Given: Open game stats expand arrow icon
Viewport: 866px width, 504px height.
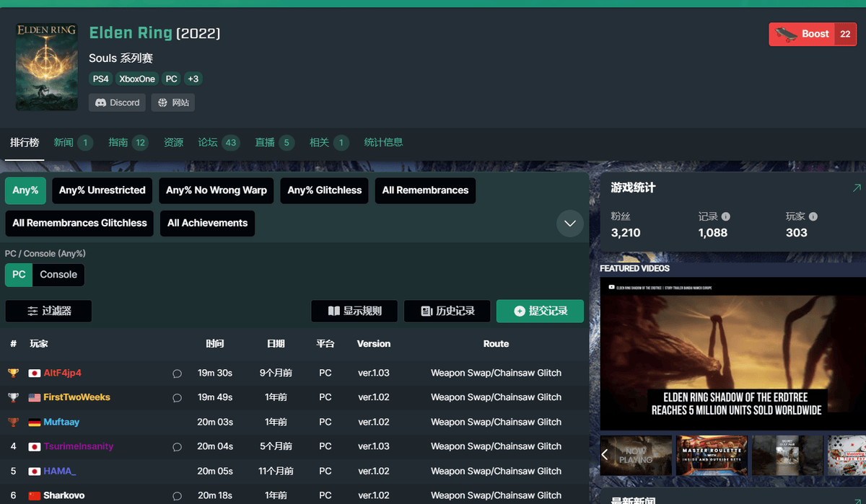Looking at the screenshot, I should 857,187.
